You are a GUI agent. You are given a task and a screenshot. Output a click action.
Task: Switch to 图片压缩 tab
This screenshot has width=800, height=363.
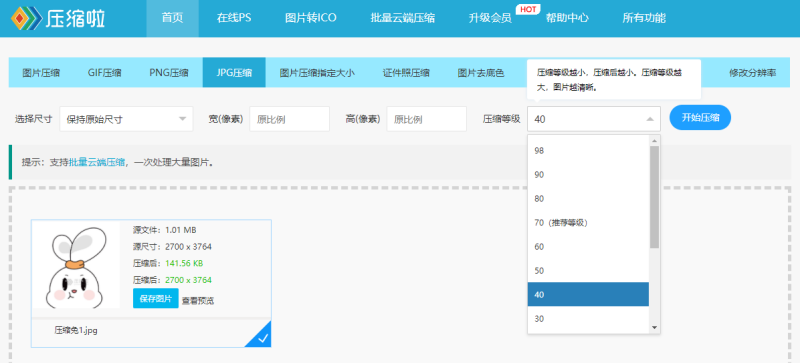41,72
